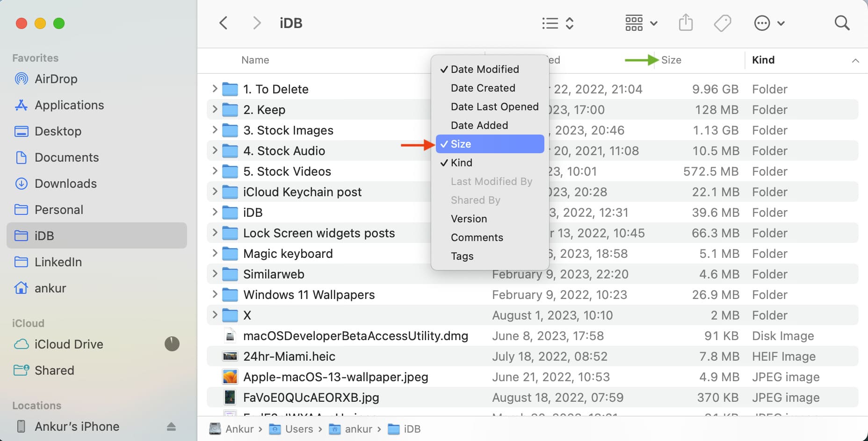Expand the '5. Stock Videos' folder
The width and height of the screenshot is (868, 441).
click(214, 171)
